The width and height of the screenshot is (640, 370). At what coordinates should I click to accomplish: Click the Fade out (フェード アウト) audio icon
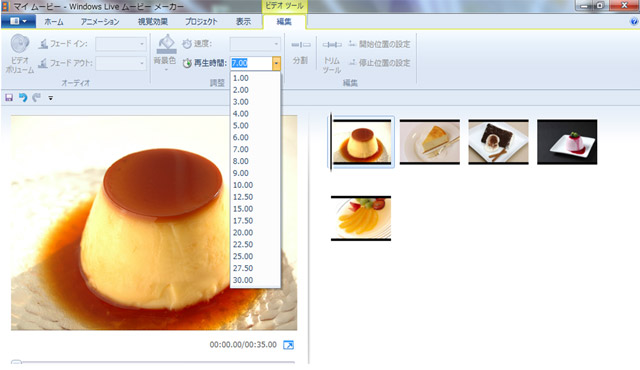[x=43, y=63]
